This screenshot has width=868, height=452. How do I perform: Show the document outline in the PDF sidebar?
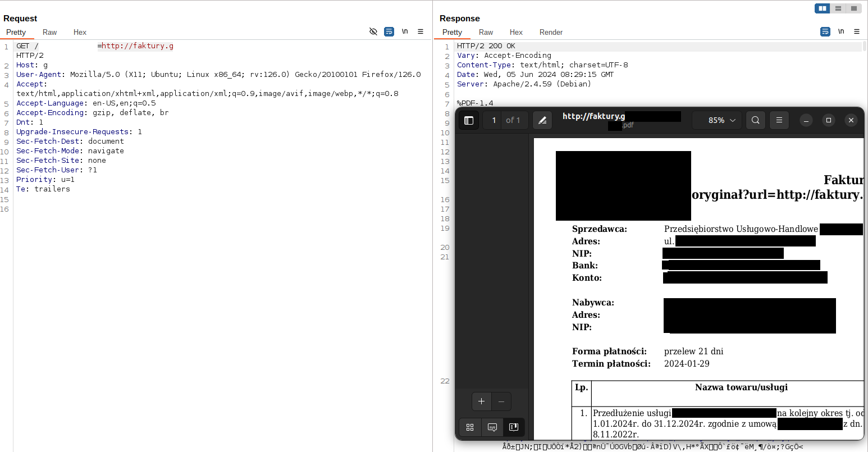click(514, 427)
